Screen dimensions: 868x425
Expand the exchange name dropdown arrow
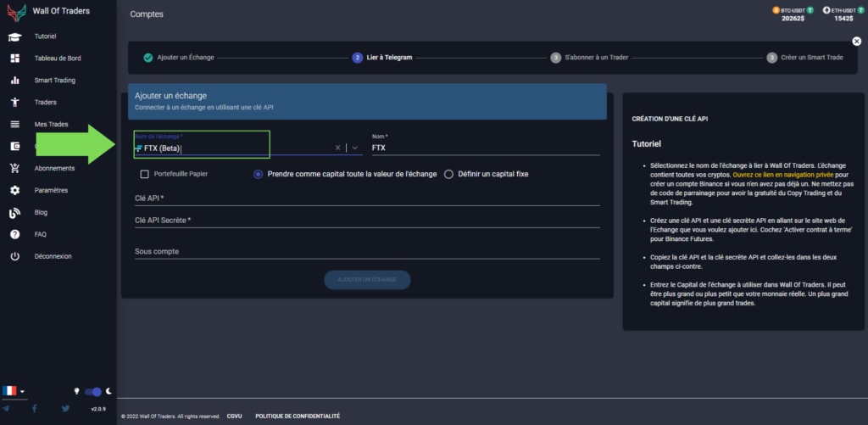[355, 148]
